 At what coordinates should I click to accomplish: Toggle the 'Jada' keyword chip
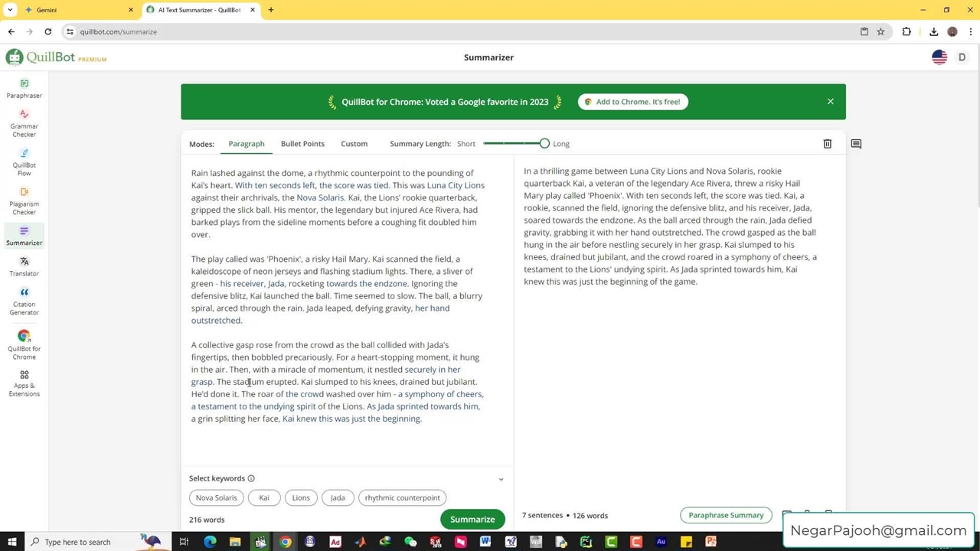[338, 497]
